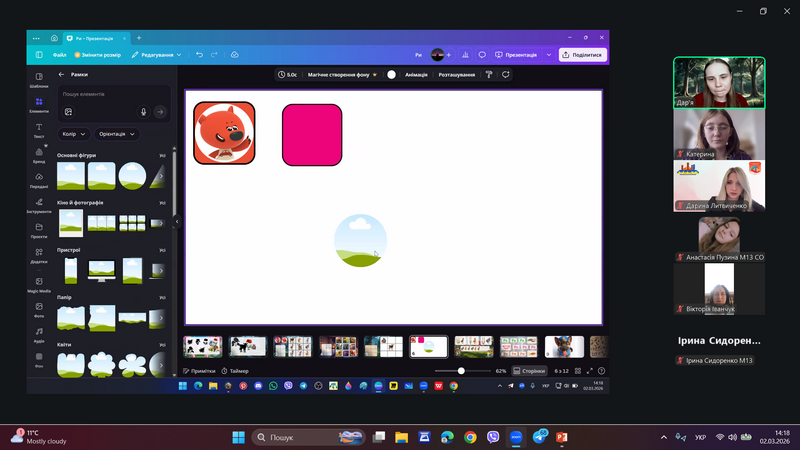Open the Uploads (Передачі) sidebar panel
This screenshot has height=450, width=800.
coord(39,180)
